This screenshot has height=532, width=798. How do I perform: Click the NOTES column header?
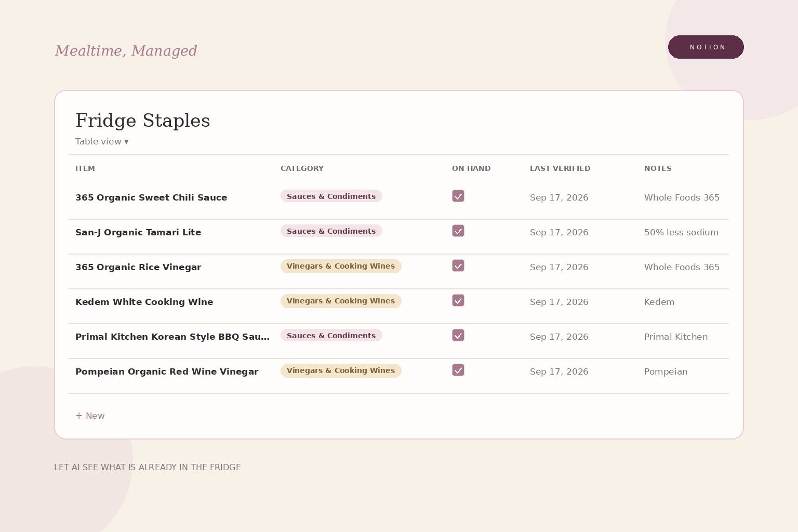tap(658, 168)
